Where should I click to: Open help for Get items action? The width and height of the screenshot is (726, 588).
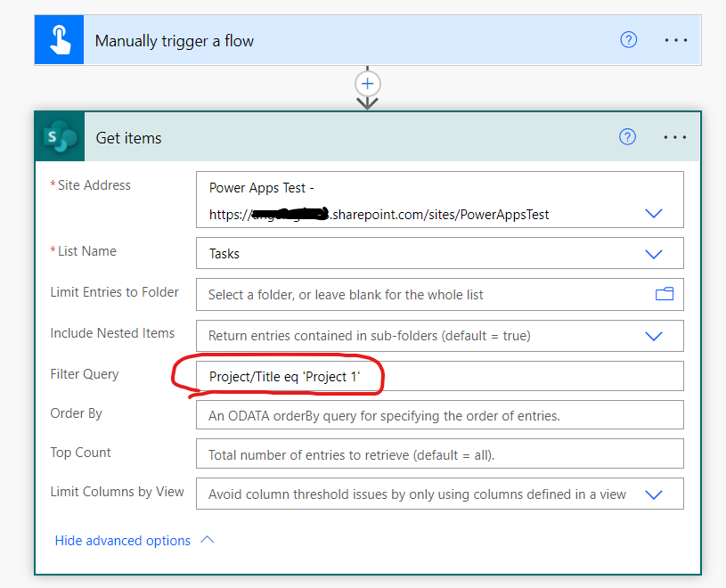tap(627, 137)
